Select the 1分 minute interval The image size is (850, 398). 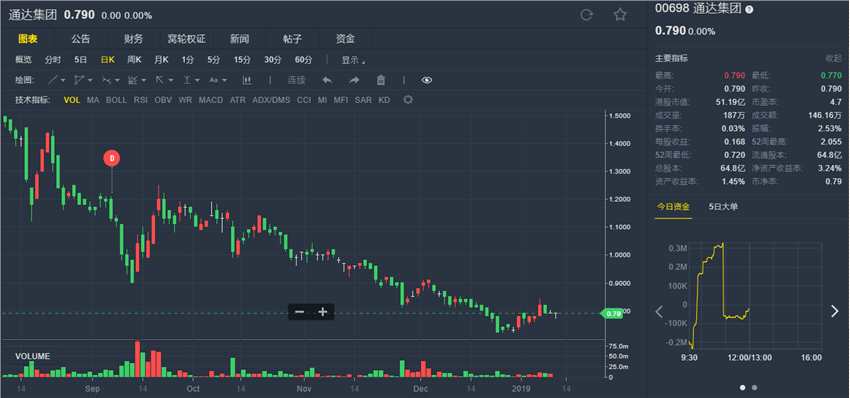pos(187,60)
